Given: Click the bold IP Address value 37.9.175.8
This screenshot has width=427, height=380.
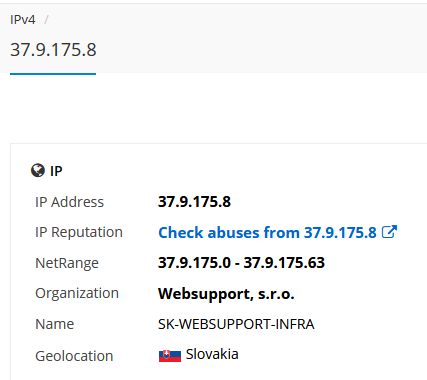Looking at the screenshot, I should (194, 202).
